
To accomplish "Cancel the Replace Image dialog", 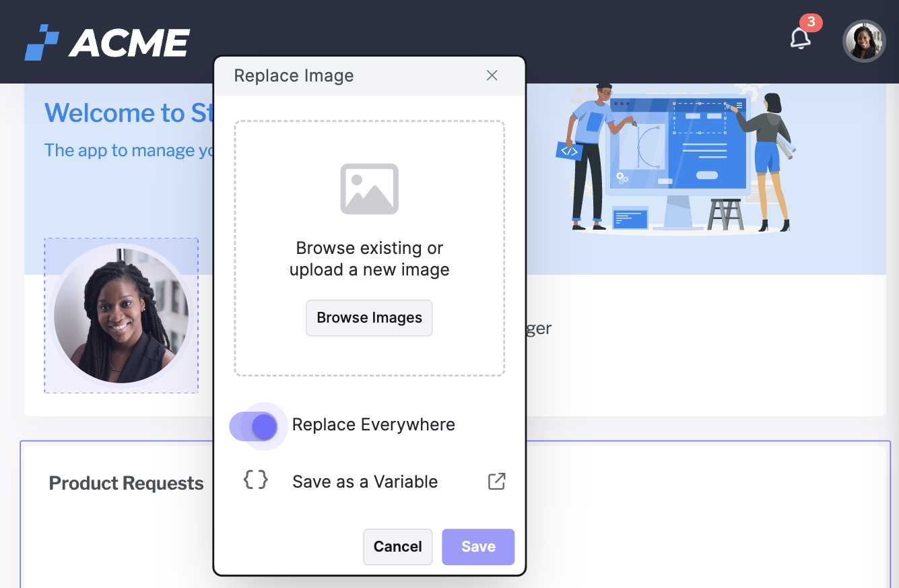I will [397, 546].
